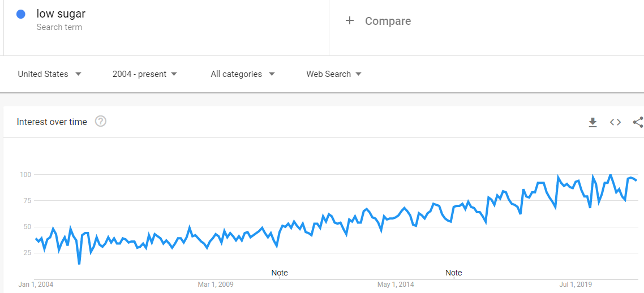Click the chart line peak at 100

[x=610, y=175]
